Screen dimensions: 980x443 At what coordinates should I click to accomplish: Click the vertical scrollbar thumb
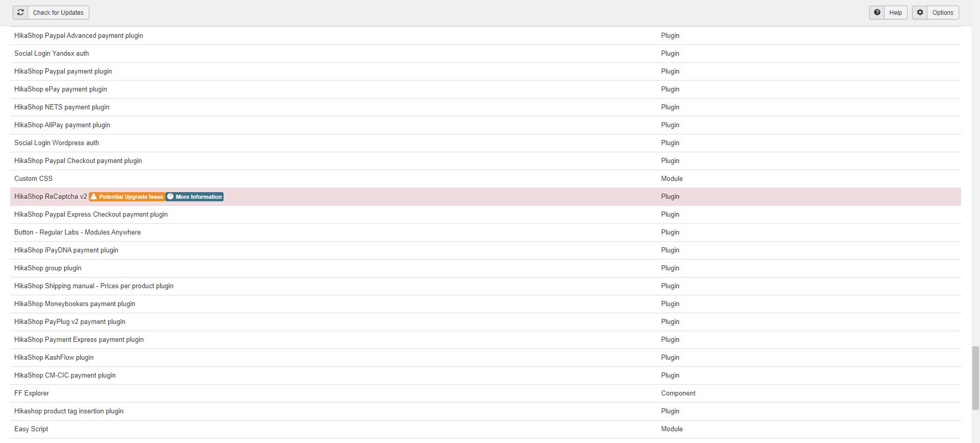tap(975, 378)
